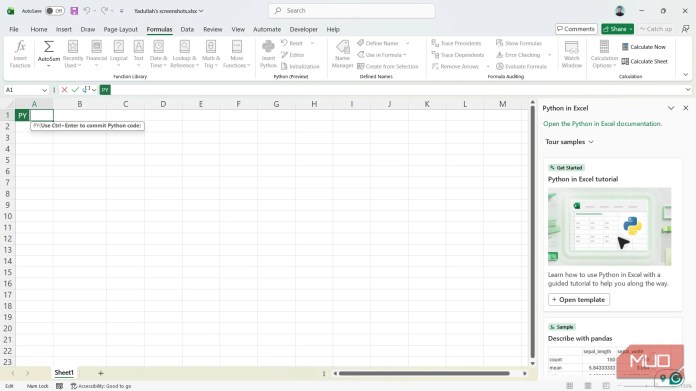
Task: Click the Search box in title bar
Action: (x=352, y=11)
